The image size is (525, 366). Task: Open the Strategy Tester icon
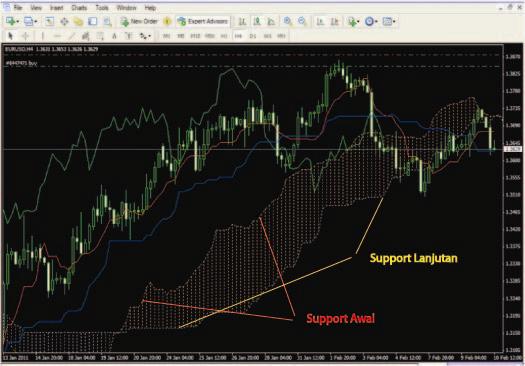[x=107, y=22]
